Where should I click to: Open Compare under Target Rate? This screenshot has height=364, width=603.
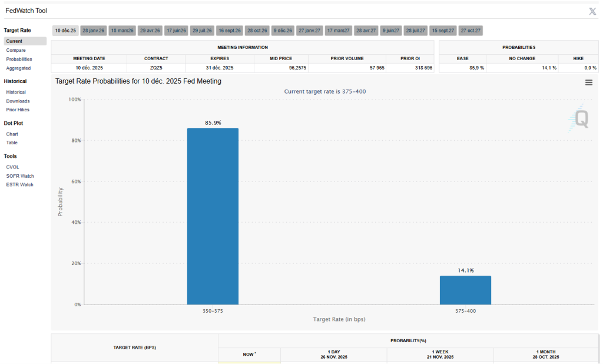click(x=16, y=50)
